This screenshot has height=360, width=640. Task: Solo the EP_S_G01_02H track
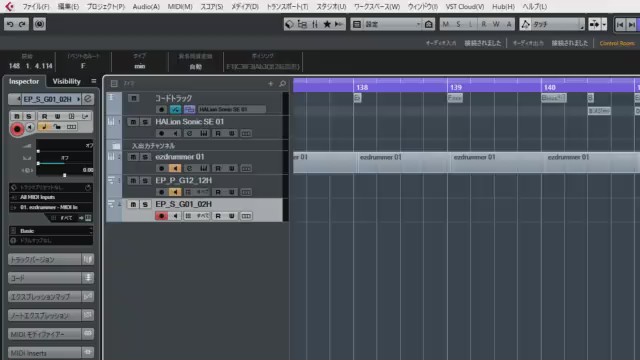point(145,204)
